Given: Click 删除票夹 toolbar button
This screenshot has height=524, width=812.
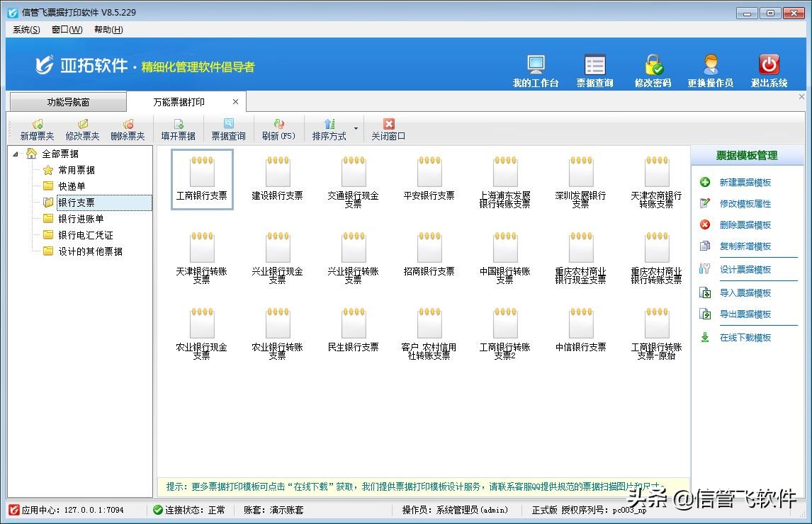Looking at the screenshot, I should tap(128, 130).
